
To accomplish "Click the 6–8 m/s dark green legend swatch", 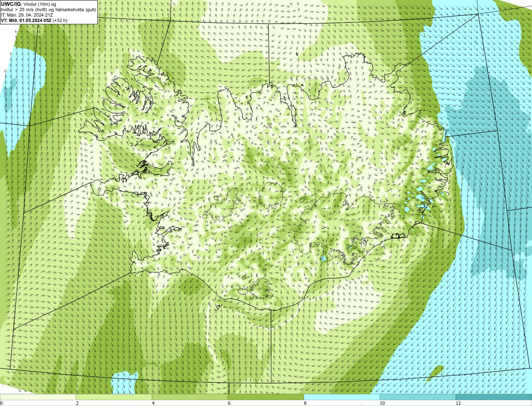I will point(266,397).
